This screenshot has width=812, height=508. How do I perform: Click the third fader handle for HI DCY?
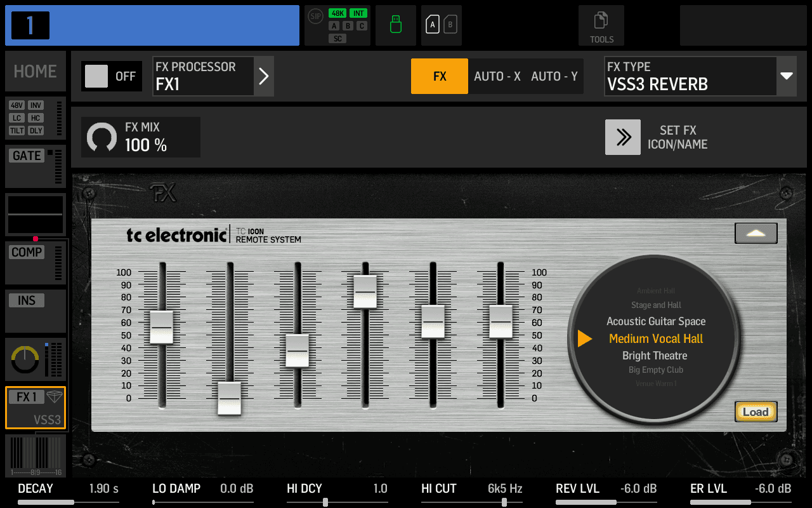pos(297,351)
